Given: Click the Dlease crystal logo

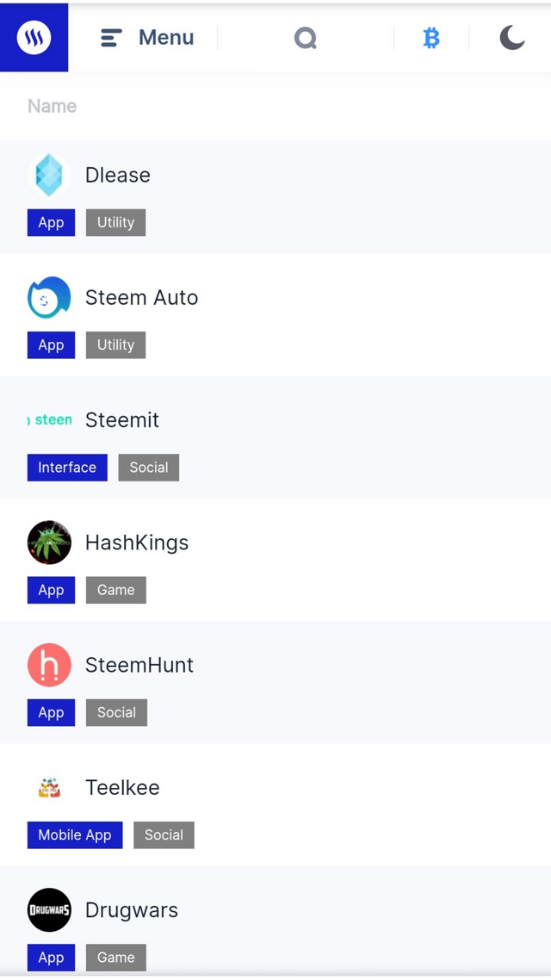Looking at the screenshot, I should click(49, 175).
